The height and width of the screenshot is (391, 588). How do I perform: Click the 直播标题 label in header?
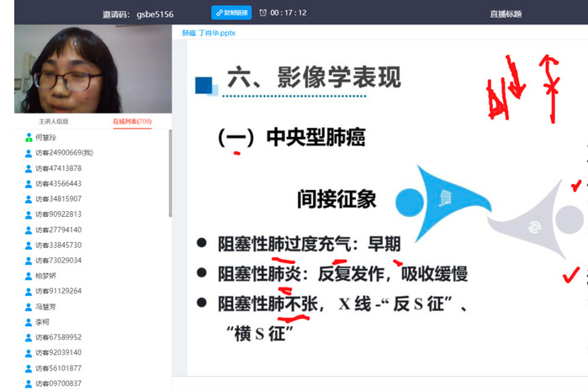506,13
